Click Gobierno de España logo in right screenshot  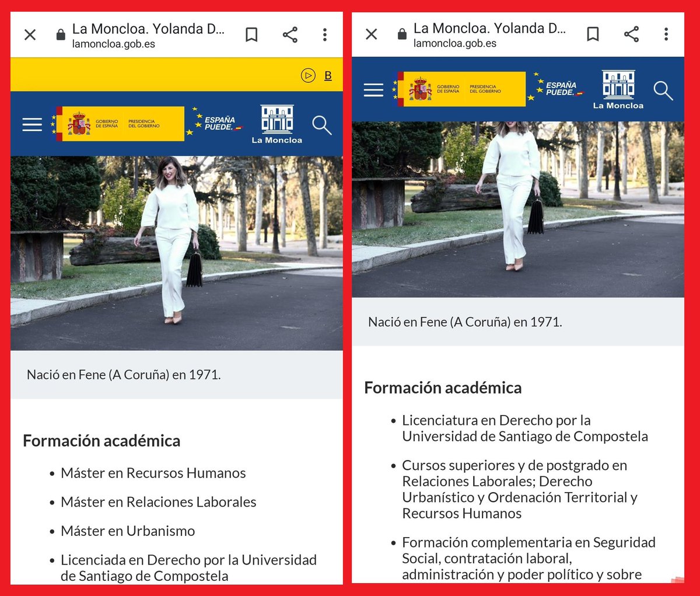coord(459,89)
